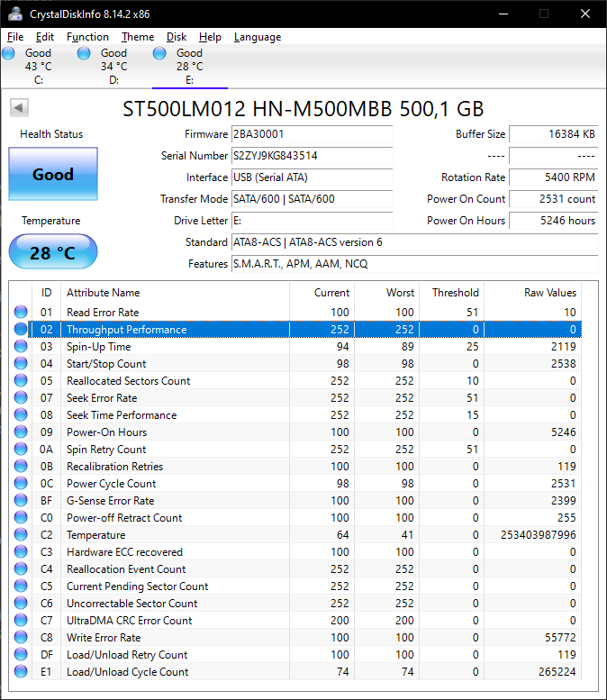Viewport: 607px width, 700px height.
Task: Click status orb of Load/Unload Retry Count row
Action: pyautogui.click(x=21, y=654)
